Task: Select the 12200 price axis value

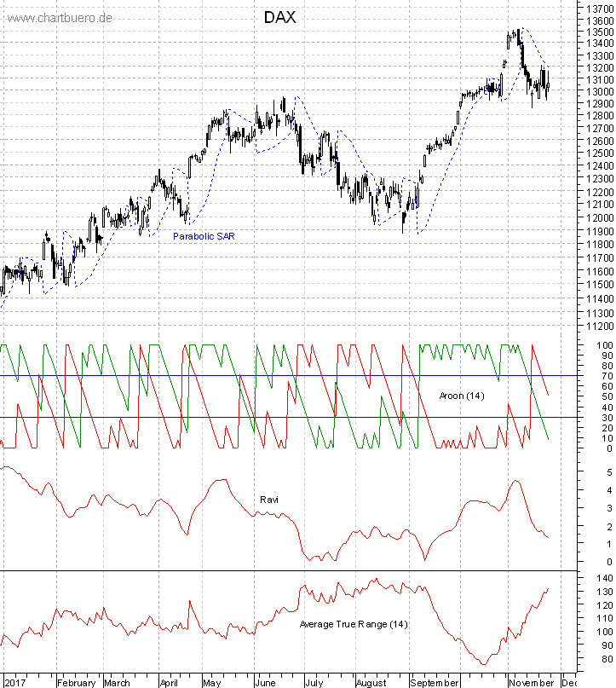Action: (600, 192)
